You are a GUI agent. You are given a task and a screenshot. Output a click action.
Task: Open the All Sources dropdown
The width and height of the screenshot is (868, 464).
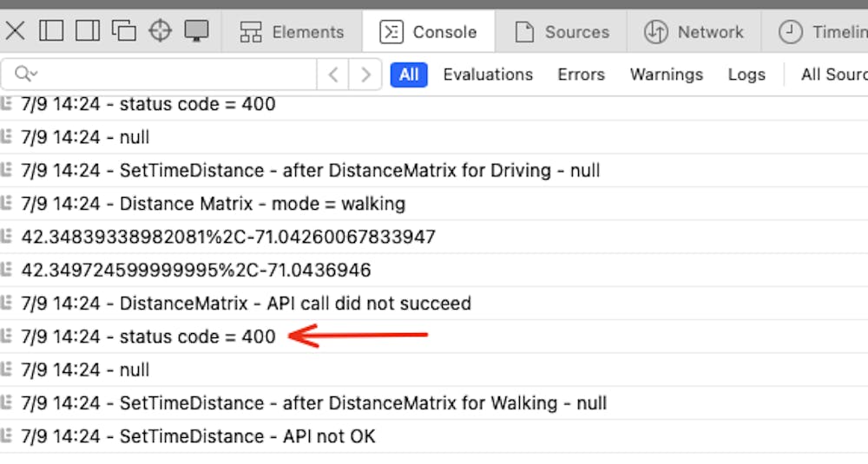833,75
